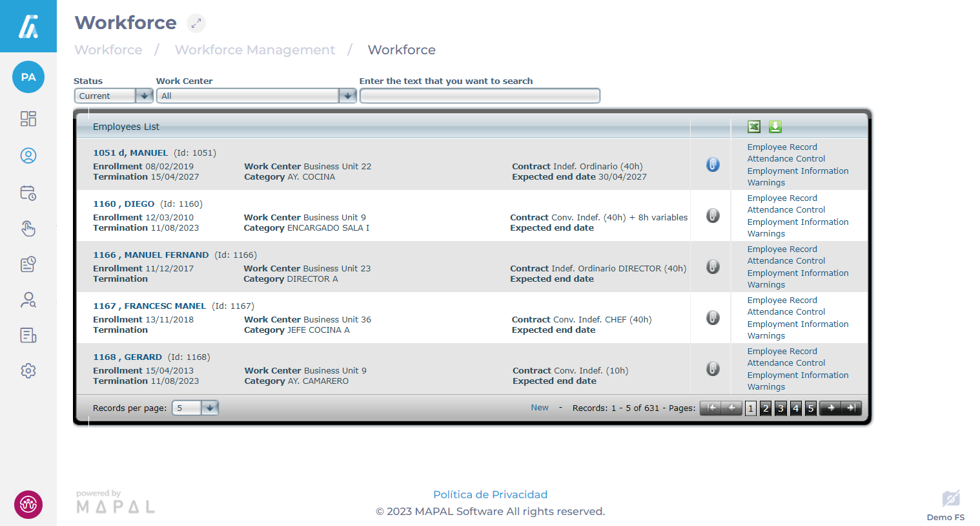The image size is (980, 526).
Task: Open employee 1167, FRANCESC MANEL name link
Action: point(150,306)
